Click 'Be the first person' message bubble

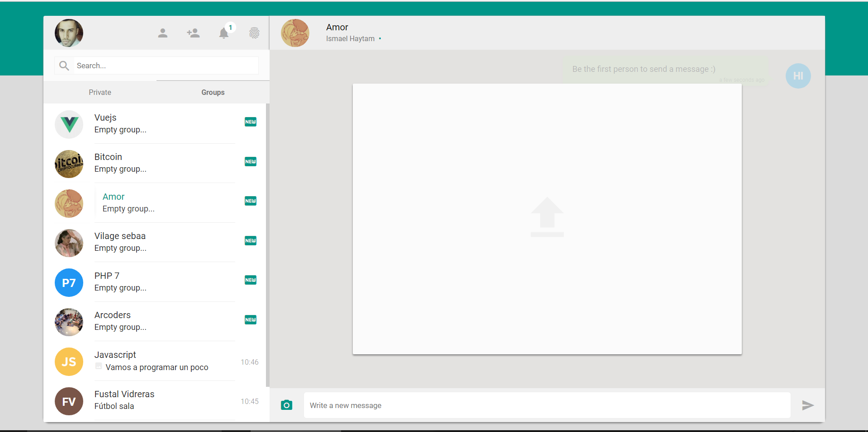click(665, 70)
